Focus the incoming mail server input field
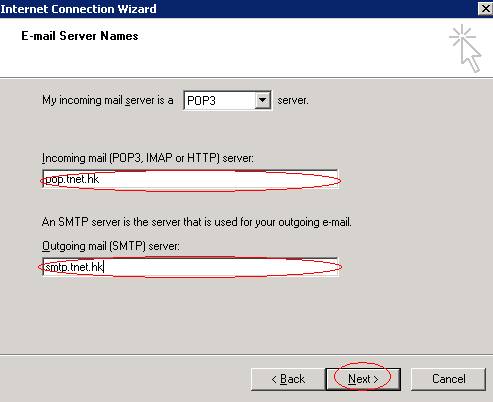 pyautogui.click(x=190, y=179)
